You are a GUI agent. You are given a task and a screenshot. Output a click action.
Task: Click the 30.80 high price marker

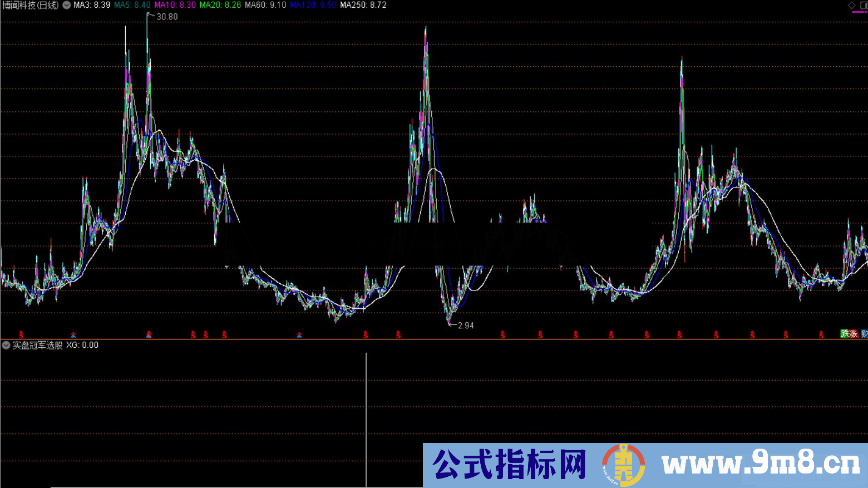click(x=167, y=17)
